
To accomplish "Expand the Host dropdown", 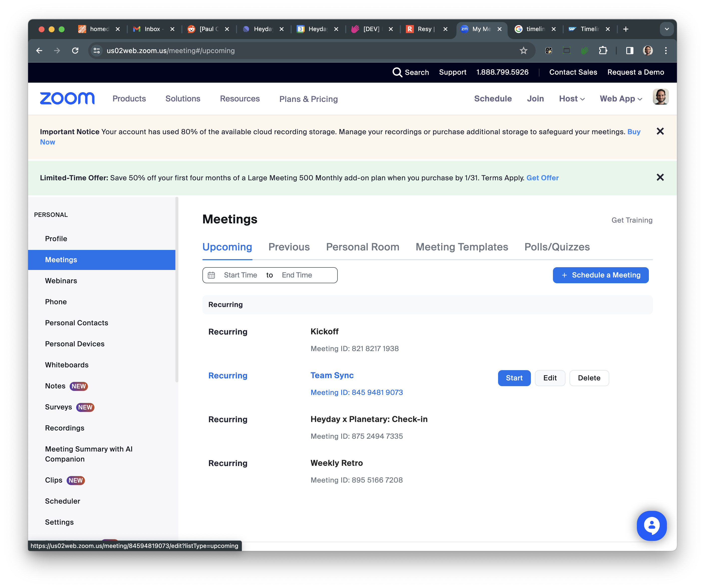I will click(572, 99).
